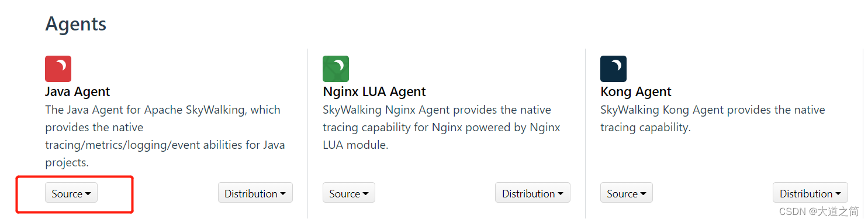
Task: Click the Nginx LUA Agent title
Action: click(374, 92)
